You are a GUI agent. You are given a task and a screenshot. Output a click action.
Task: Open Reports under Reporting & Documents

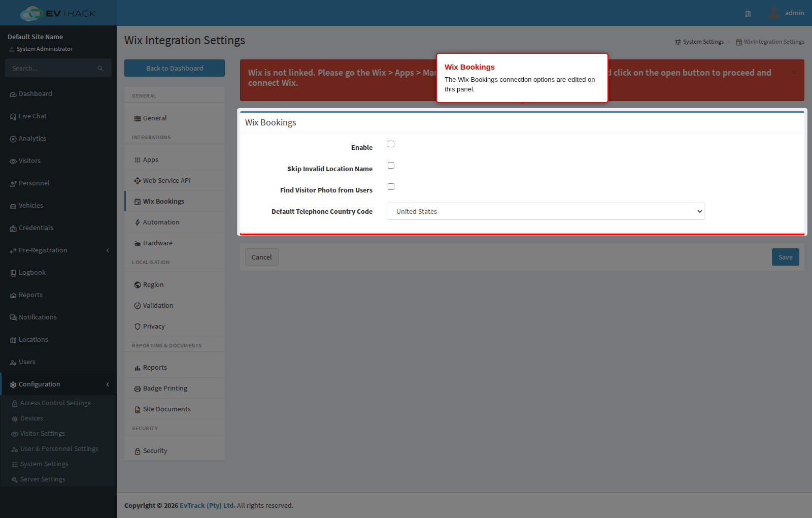175,368
